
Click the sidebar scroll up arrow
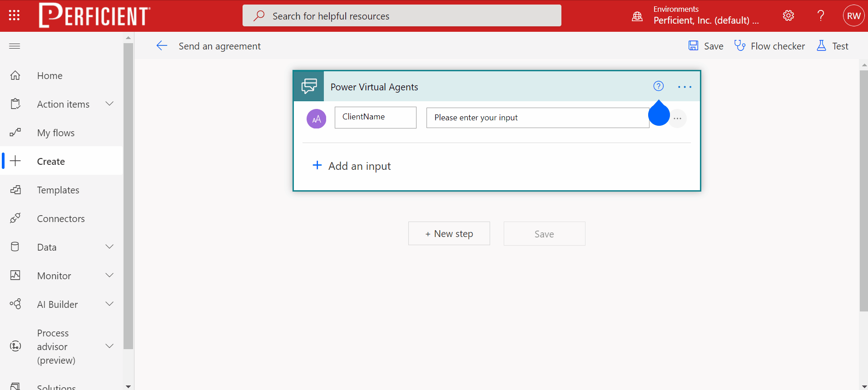tap(128, 38)
